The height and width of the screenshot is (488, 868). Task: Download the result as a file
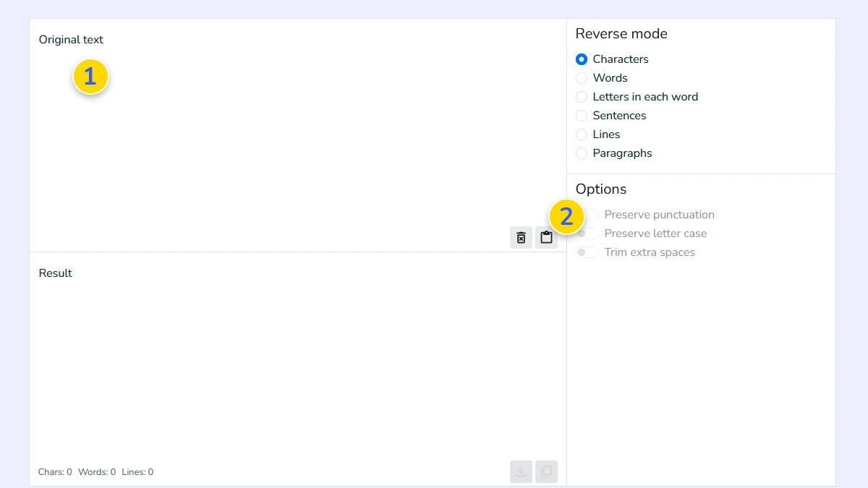click(x=521, y=471)
